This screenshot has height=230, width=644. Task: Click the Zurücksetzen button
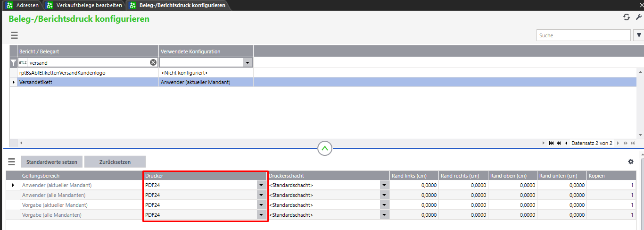[x=115, y=162]
